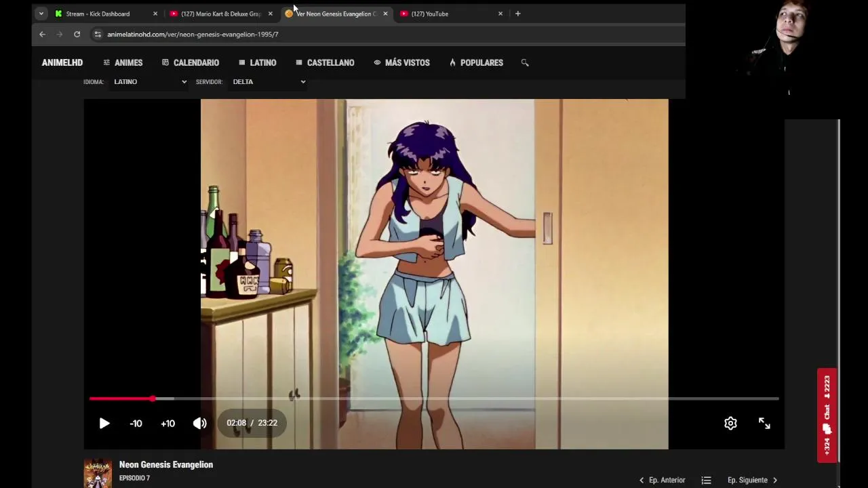This screenshot has height=488, width=868.
Task: Open the Latino menu item
Action: (258, 62)
